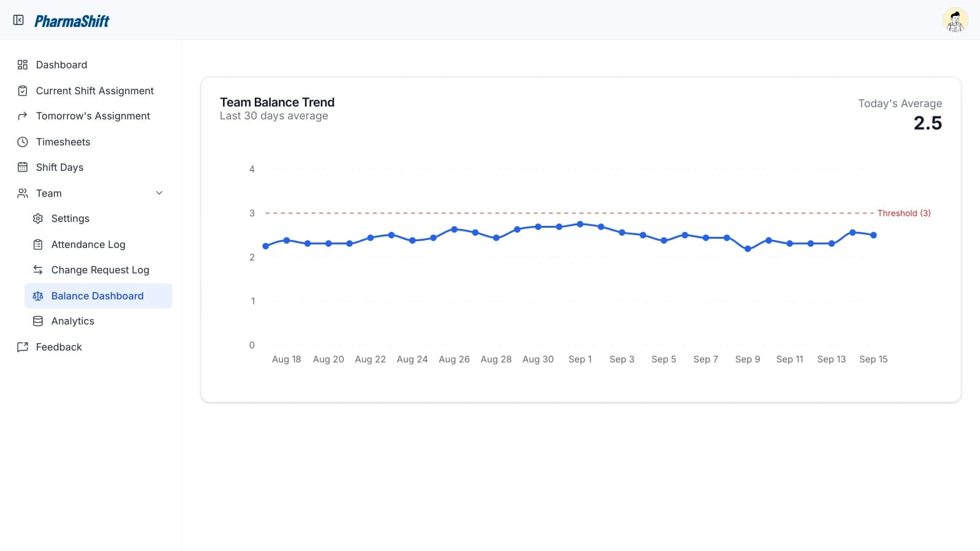The height and width of the screenshot is (551, 980).
Task: Open Analytics label
Action: 73,321
